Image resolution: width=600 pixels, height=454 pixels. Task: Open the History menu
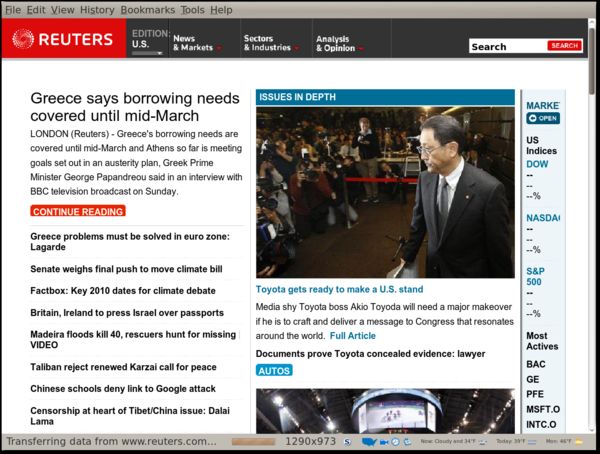(x=97, y=10)
